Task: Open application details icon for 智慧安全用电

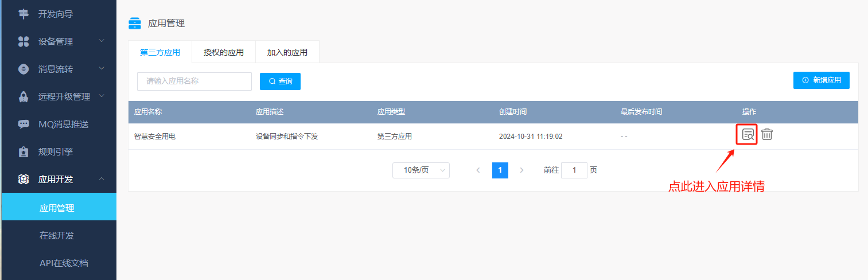Action: coord(747,135)
